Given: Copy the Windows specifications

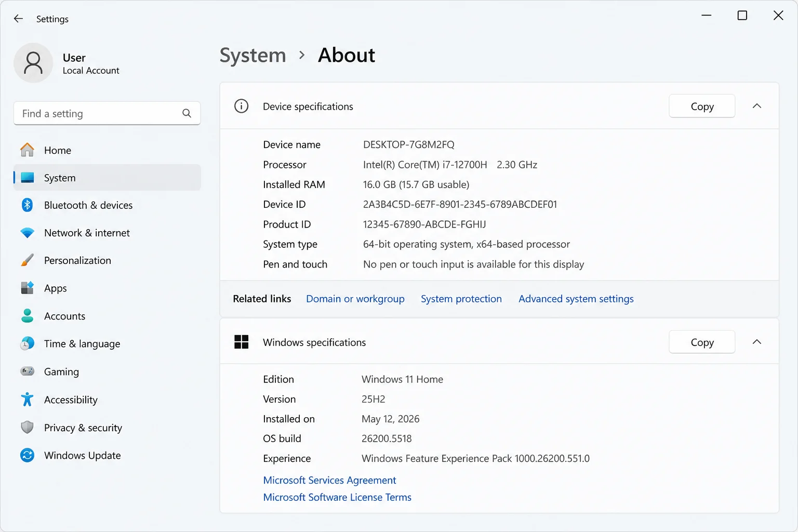Looking at the screenshot, I should 702,342.
